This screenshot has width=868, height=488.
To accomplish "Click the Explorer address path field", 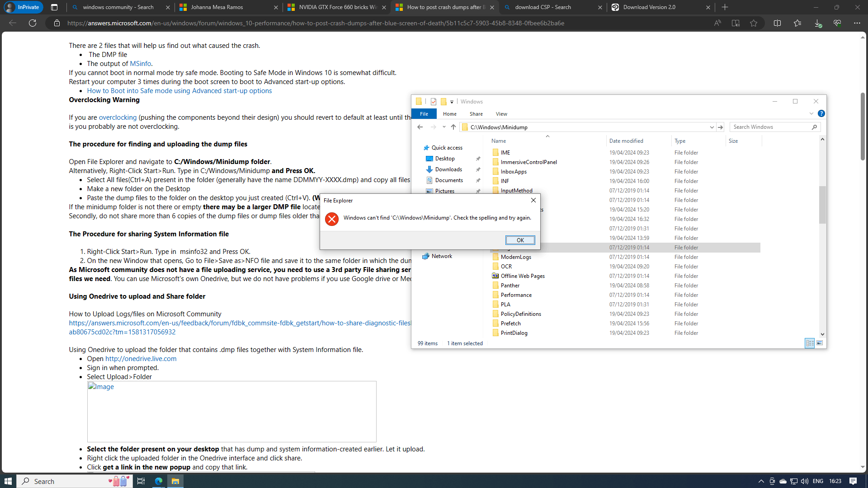I will (587, 127).
